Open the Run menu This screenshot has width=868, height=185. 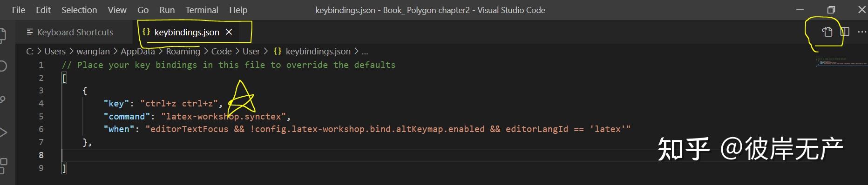(x=167, y=10)
